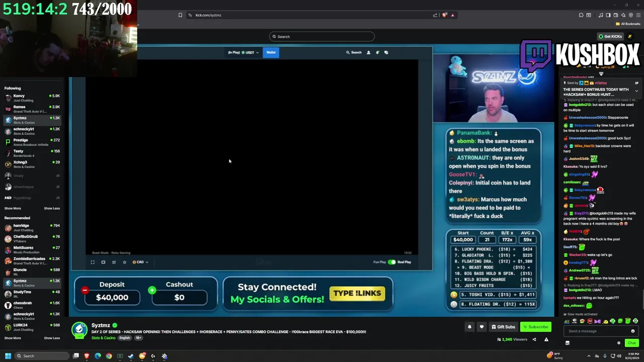644x362 pixels.
Task: Open Testy channel in sidebar
Action: point(32,153)
